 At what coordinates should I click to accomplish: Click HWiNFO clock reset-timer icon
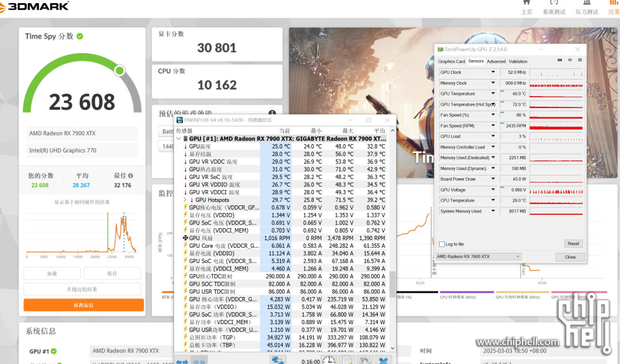tap(328, 360)
